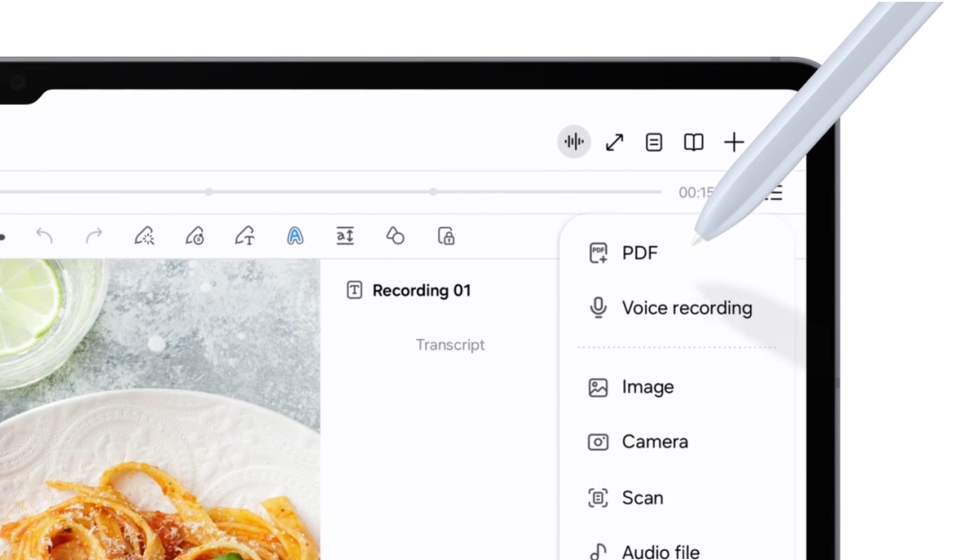Click the picture icon beside Image
971x560 pixels.
[x=598, y=388]
